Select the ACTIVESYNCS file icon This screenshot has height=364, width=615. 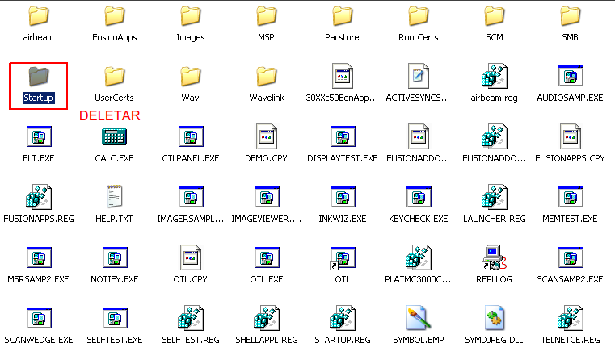[419, 76]
